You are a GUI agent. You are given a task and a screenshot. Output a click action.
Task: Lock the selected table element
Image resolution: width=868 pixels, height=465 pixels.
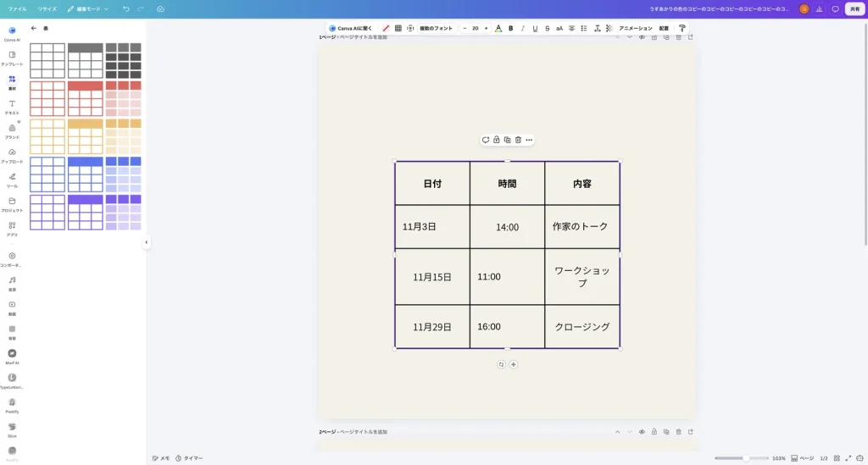[x=497, y=140]
